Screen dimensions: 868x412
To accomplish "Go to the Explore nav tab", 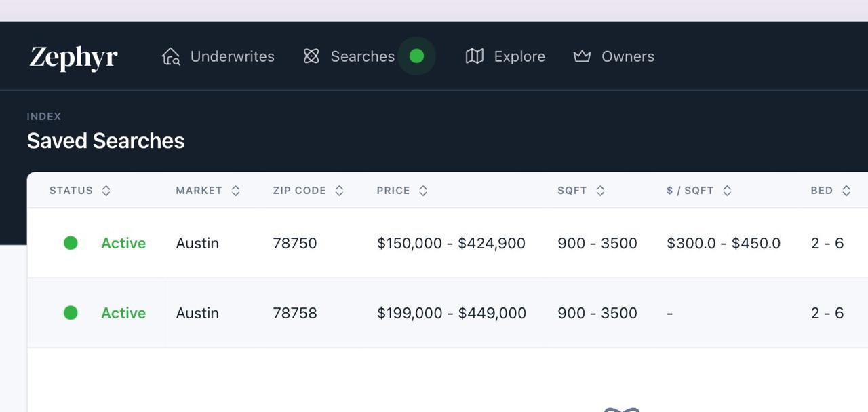I will click(519, 56).
